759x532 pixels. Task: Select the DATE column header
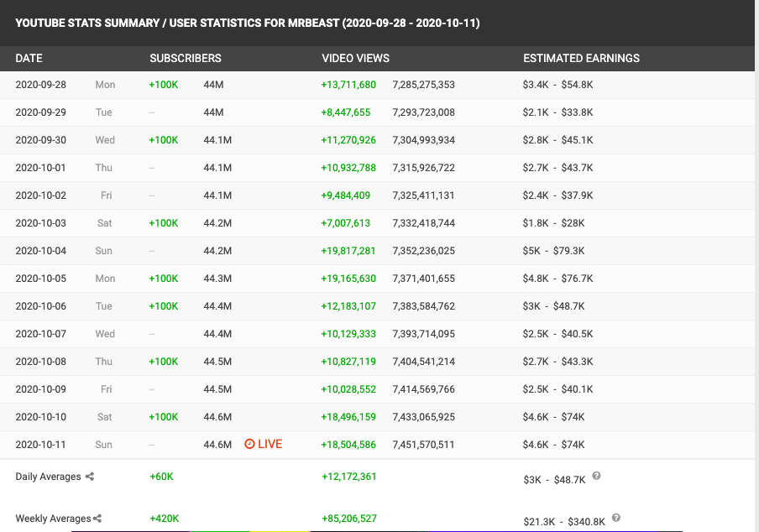point(29,59)
